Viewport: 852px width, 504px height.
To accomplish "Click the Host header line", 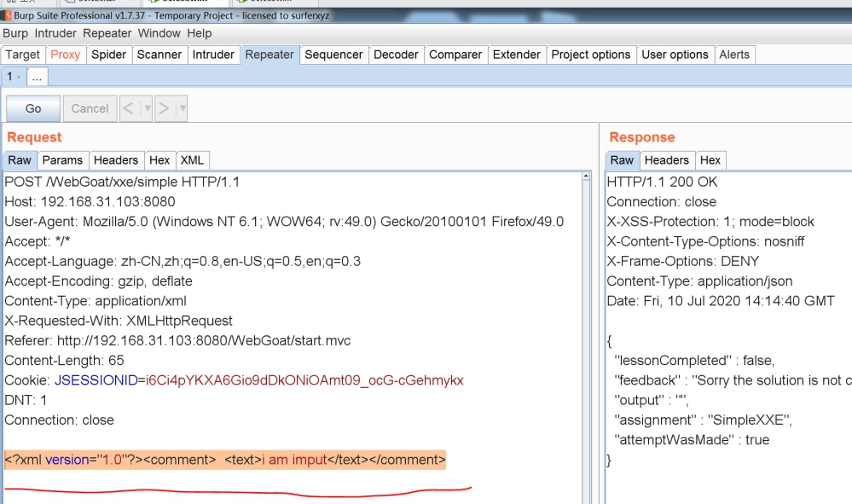I will (90, 202).
